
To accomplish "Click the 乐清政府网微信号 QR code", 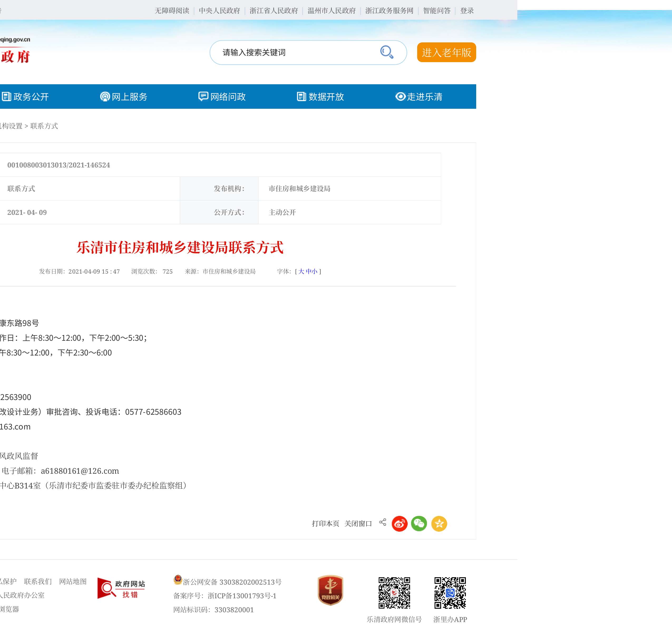I will click(x=394, y=593).
